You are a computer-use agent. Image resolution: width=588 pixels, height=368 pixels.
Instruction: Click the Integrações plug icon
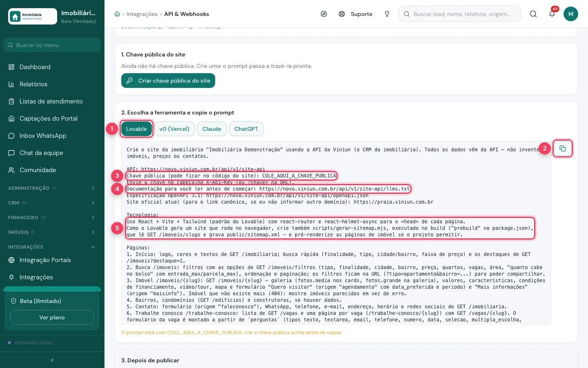tap(11, 277)
